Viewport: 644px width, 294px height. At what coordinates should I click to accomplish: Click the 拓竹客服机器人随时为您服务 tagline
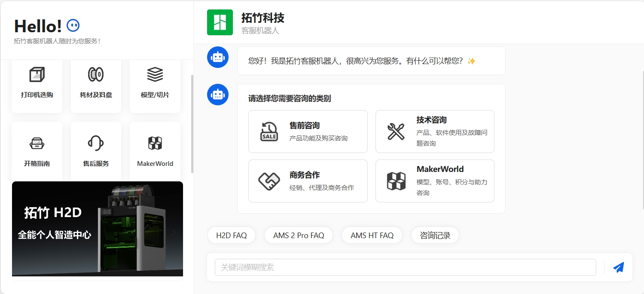57,41
